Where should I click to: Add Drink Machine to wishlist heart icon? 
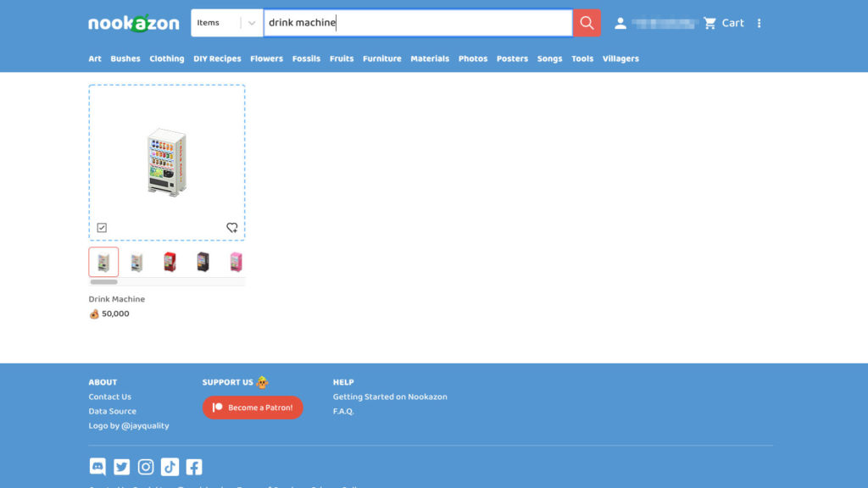[232, 227]
